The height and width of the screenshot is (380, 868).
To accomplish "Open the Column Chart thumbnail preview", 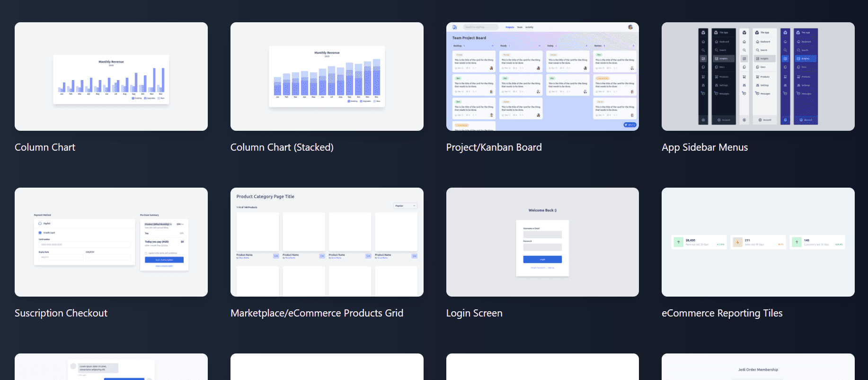I will [x=111, y=76].
